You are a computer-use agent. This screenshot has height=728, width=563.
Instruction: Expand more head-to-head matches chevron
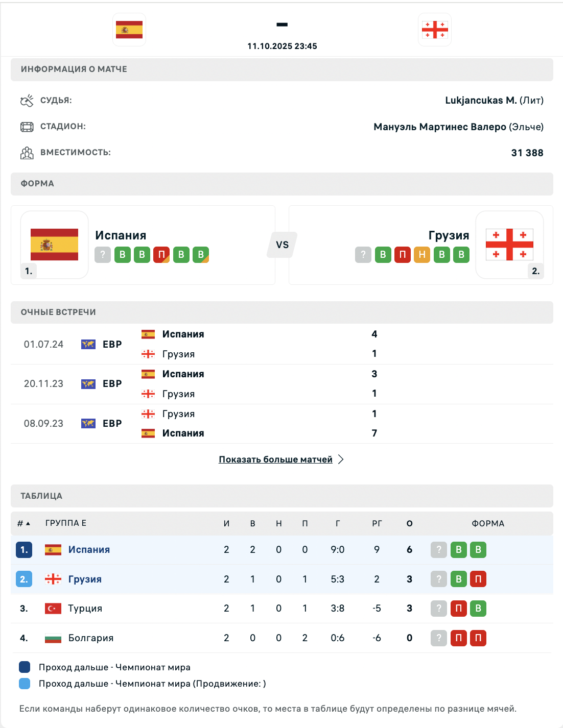(341, 459)
